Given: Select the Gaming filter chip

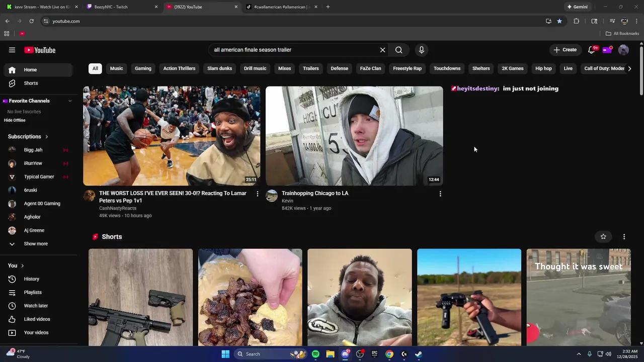Looking at the screenshot, I should tap(143, 68).
